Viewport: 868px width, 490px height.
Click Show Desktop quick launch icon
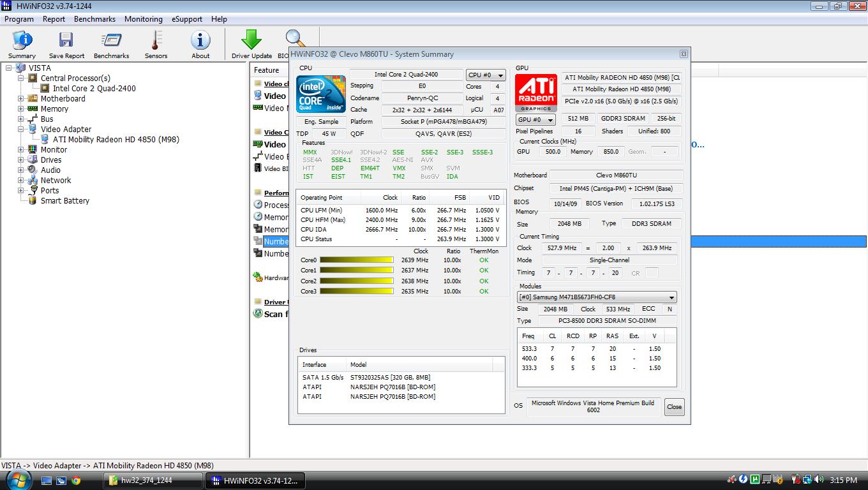click(47, 480)
